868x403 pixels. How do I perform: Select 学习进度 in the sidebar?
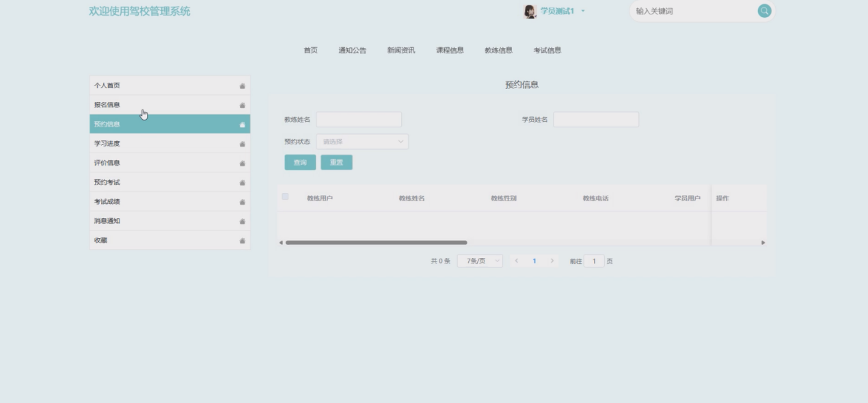(170, 144)
